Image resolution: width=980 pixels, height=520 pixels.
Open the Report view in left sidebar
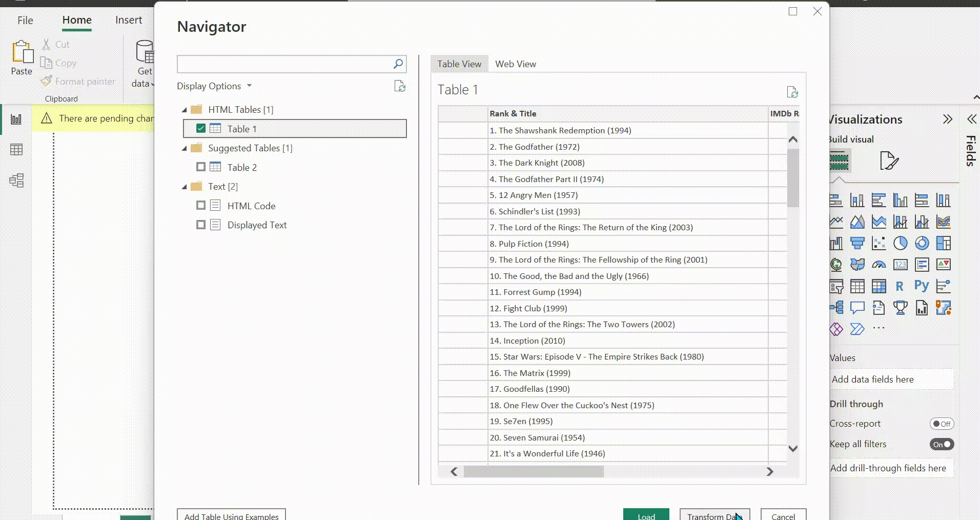16,119
